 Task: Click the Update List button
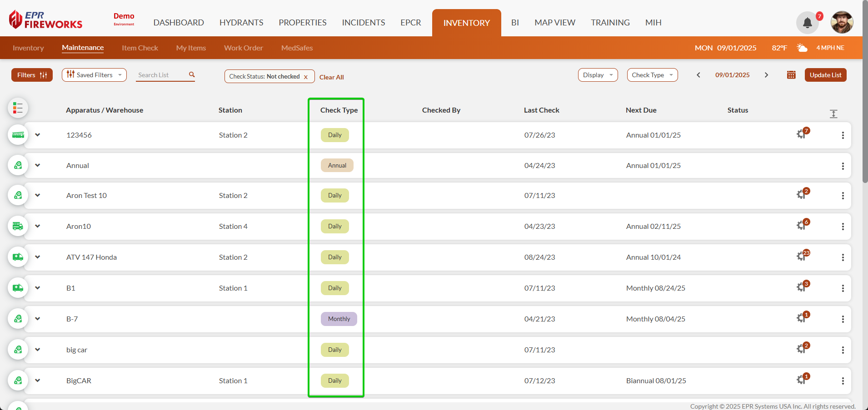point(825,75)
